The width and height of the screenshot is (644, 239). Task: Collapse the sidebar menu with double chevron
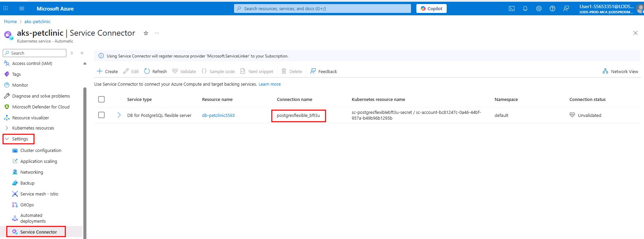pyautogui.click(x=82, y=53)
